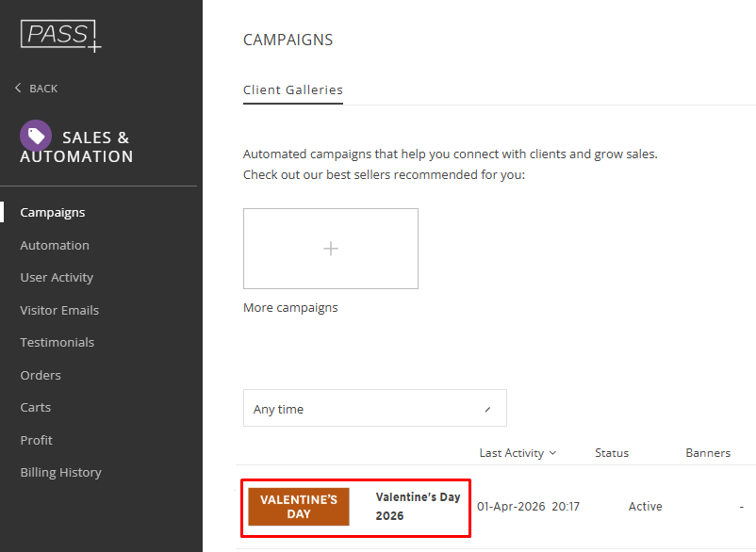The height and width of the screenshot is (552, 756).
Task: Open the Orders page
Action: click(41, 375)
